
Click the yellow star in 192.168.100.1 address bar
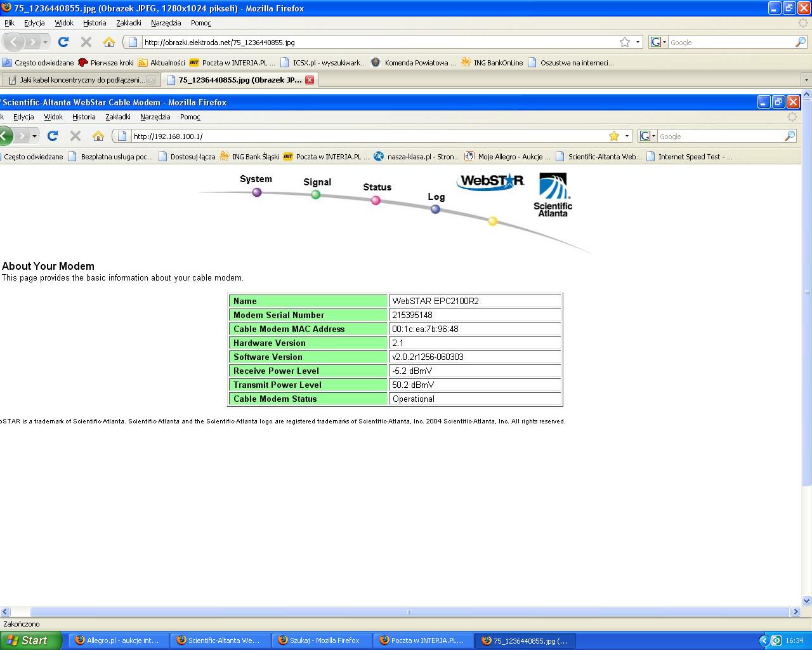coord(614,136)
